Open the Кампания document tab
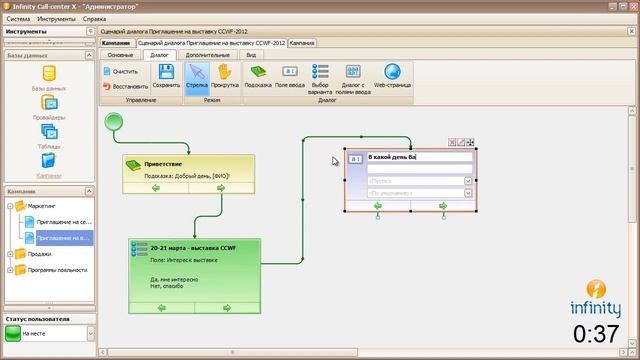This screenshot has width=640, height=360. pyautogui.click(x=302, y=43)
